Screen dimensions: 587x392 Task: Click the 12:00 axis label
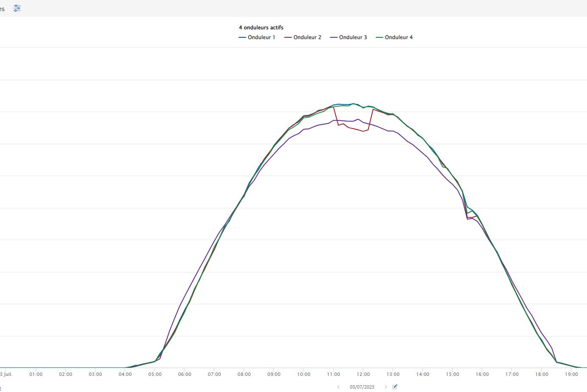(363, 374)
